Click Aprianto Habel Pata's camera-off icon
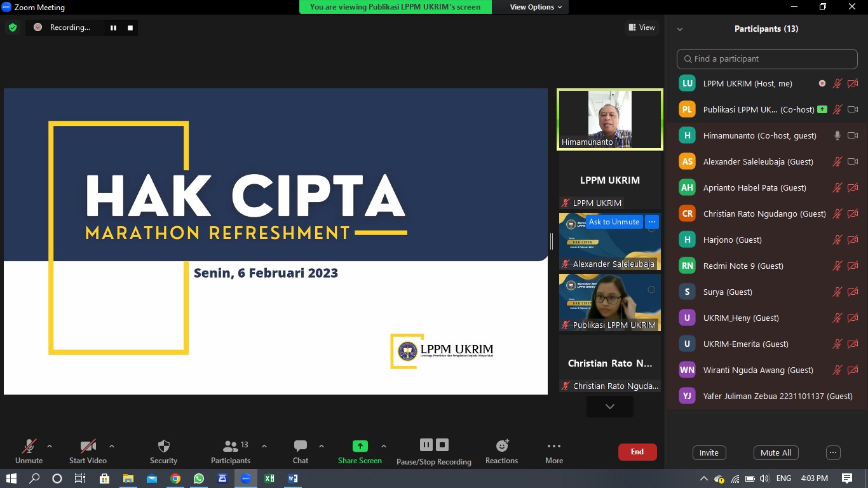 coord(853,187)
